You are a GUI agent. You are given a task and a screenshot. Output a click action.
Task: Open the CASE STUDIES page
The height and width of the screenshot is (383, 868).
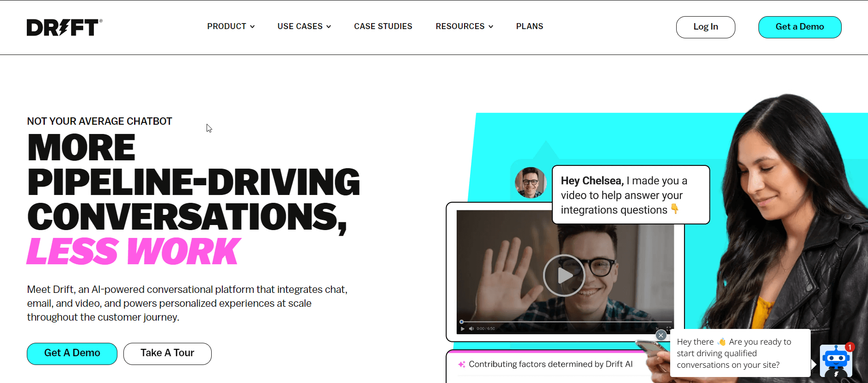383,26
